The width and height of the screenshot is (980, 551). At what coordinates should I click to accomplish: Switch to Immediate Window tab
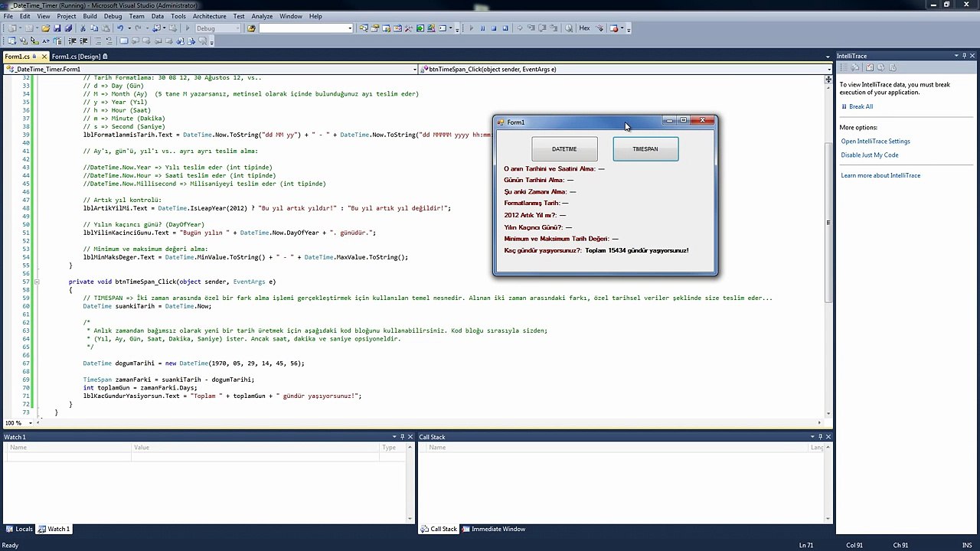[494, 529]
